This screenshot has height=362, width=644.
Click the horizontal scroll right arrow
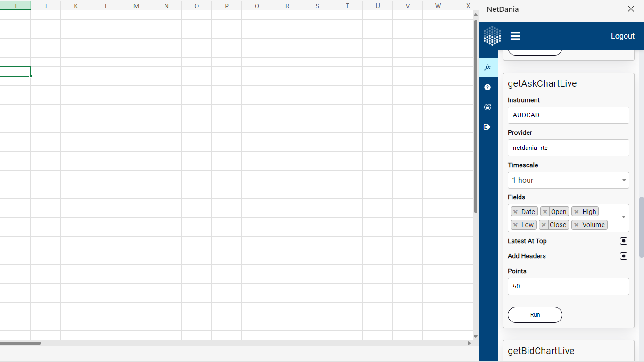(469, 343)
